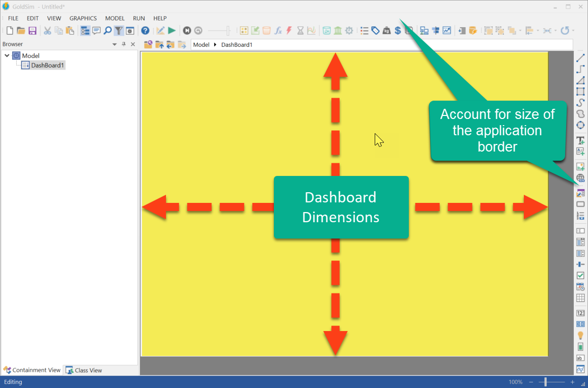Screen dimensions: 588x388
Task: Open an existing model file
Action: [x=21, y=31]
